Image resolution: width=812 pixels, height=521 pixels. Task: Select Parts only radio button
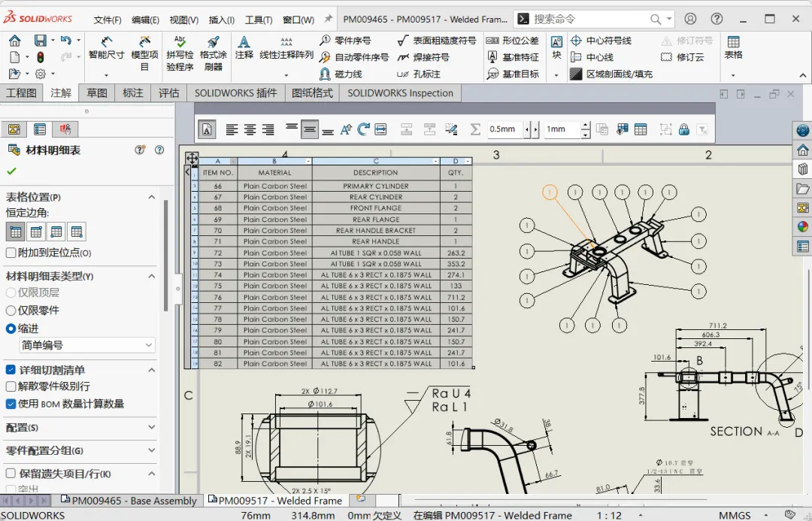[x=11, y=310]
